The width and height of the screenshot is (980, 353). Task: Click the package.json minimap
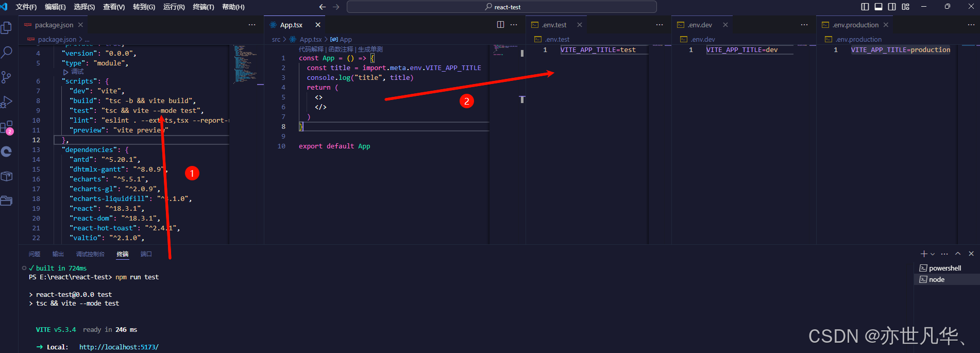(x=246, y=64)
